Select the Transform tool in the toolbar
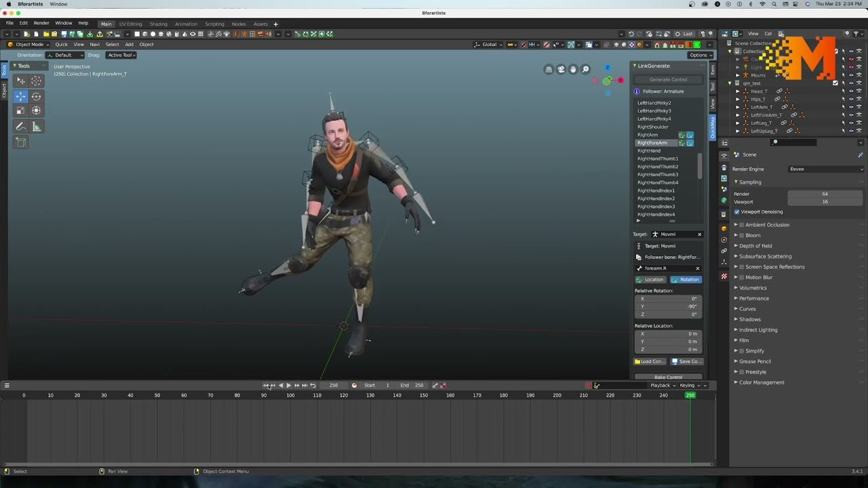868x488 pixels. pos(36,110)
